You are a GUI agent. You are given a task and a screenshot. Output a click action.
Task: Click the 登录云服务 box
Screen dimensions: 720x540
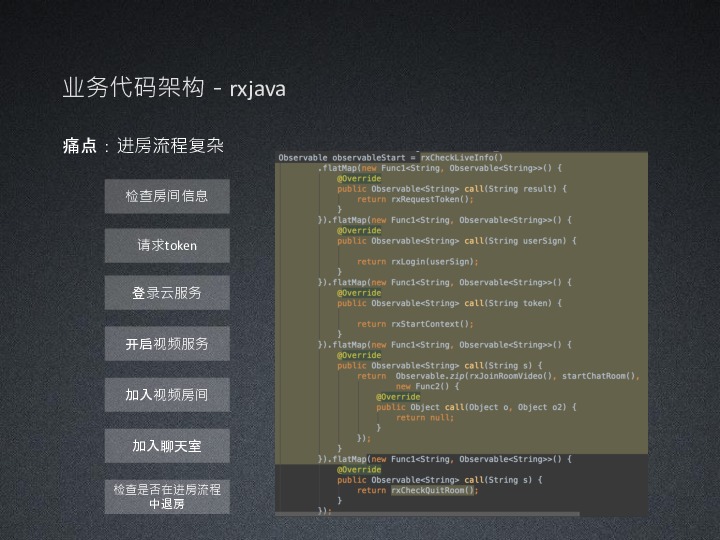click(x=167, y=293)
